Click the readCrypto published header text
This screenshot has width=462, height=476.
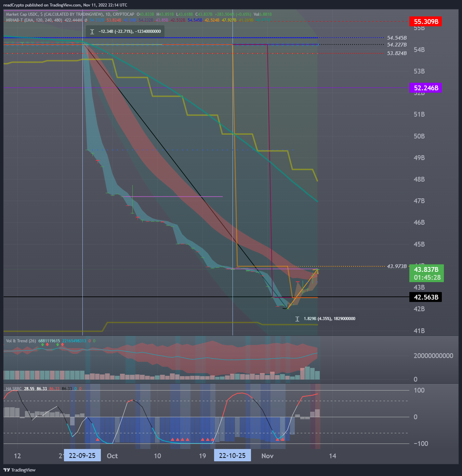coord(65,5)
